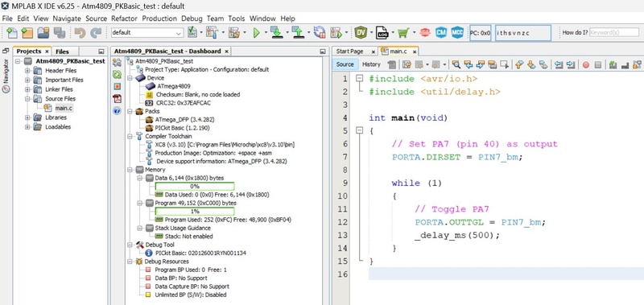Toggle Bookmark in editor toolbar
This screenshot has width=644, height=305.
543,64
